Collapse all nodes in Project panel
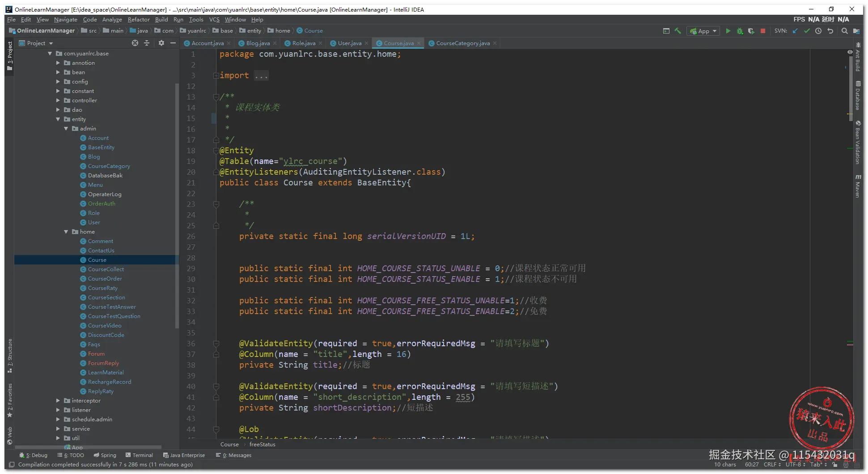Viewport: 868px width, 474px height. coord(147,43)
